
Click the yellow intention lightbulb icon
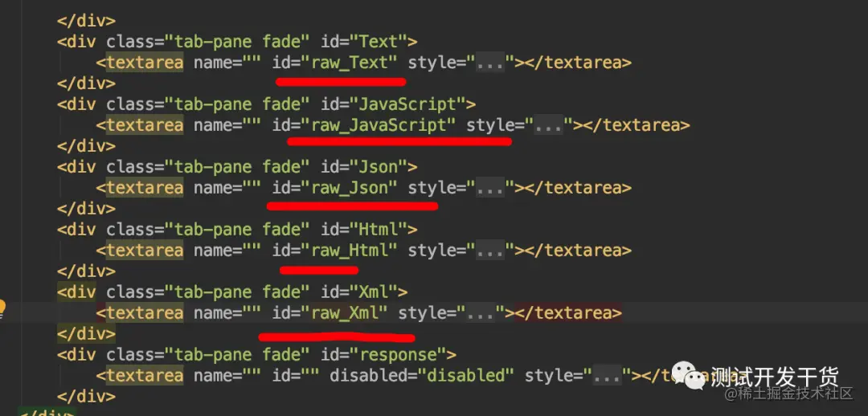pyautogui.click(x=2, y=308)
